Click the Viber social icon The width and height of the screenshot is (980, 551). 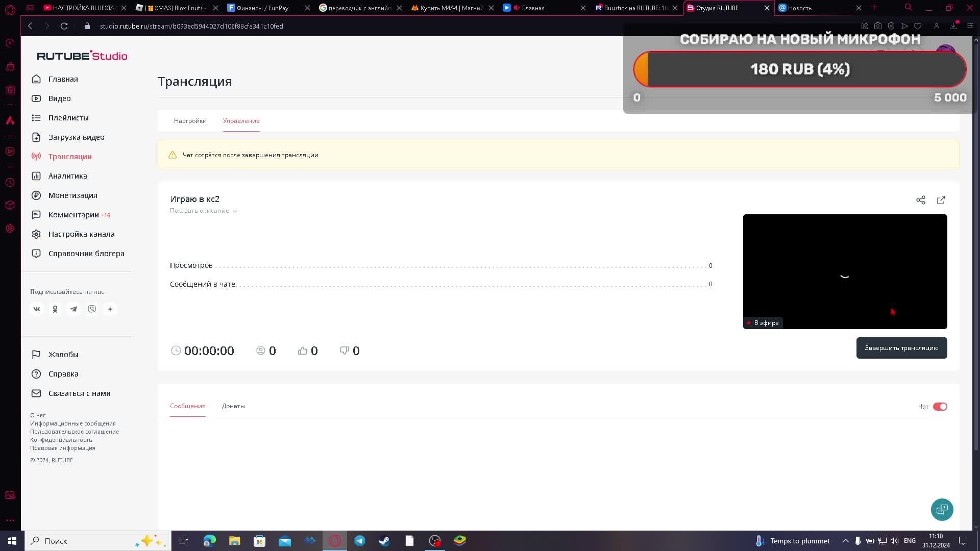[92, 309]
